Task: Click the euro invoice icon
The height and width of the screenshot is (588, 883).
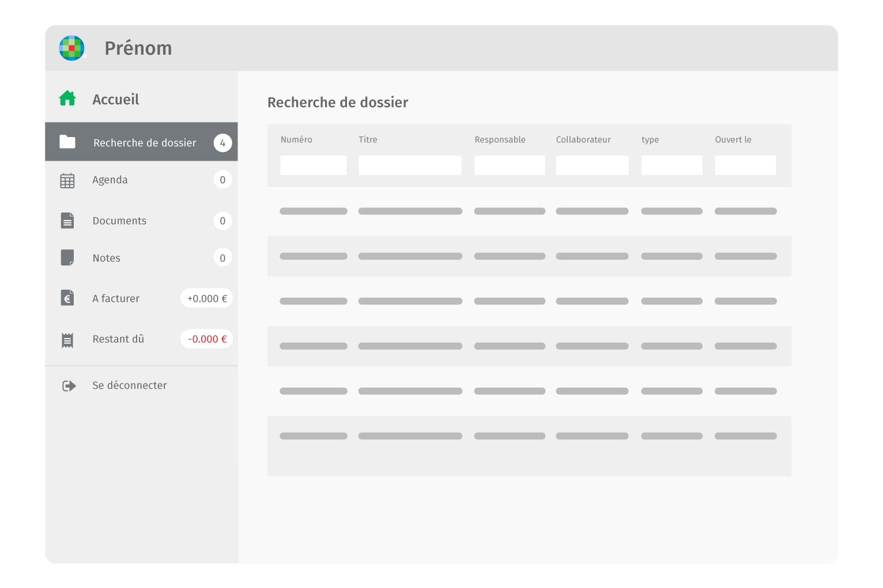Action: coord(67,298)
